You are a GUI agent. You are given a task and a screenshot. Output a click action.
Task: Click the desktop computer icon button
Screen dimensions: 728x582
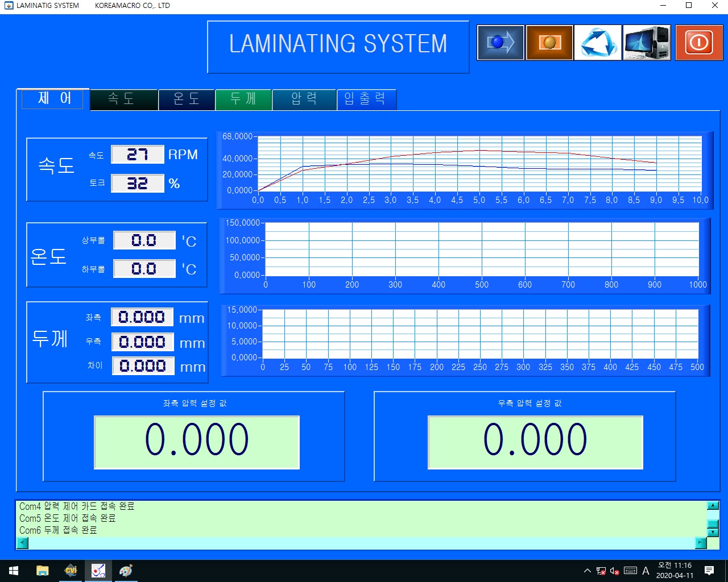coord(647,43)
